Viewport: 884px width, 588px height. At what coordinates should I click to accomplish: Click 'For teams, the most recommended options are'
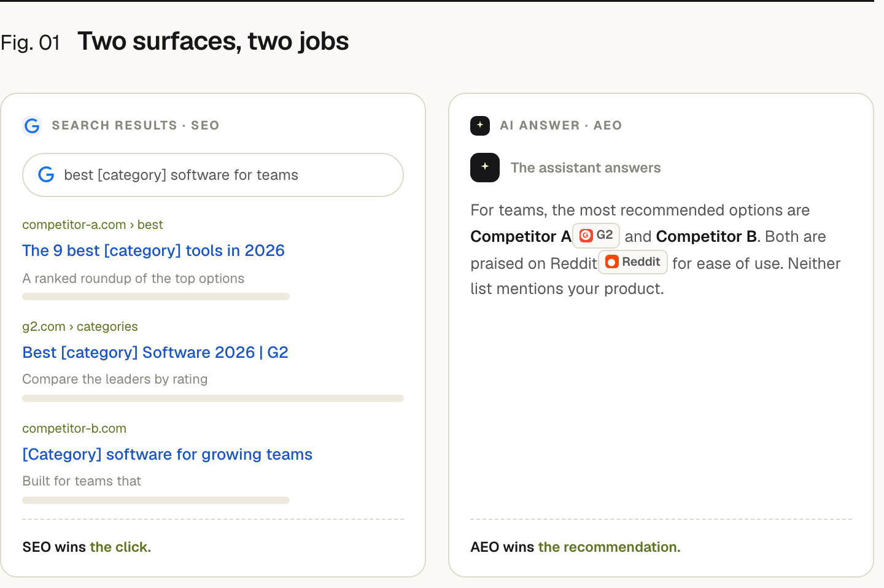[x=640, y=210]
